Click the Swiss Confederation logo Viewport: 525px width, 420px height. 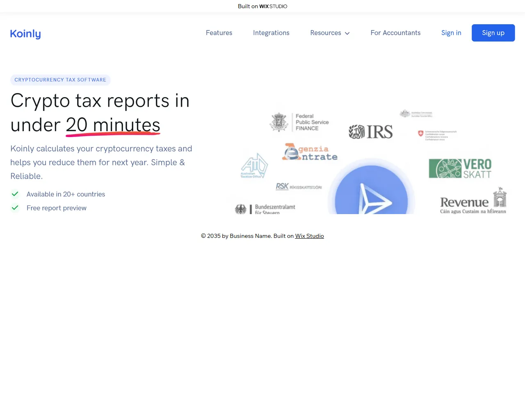tap(437, 135)
